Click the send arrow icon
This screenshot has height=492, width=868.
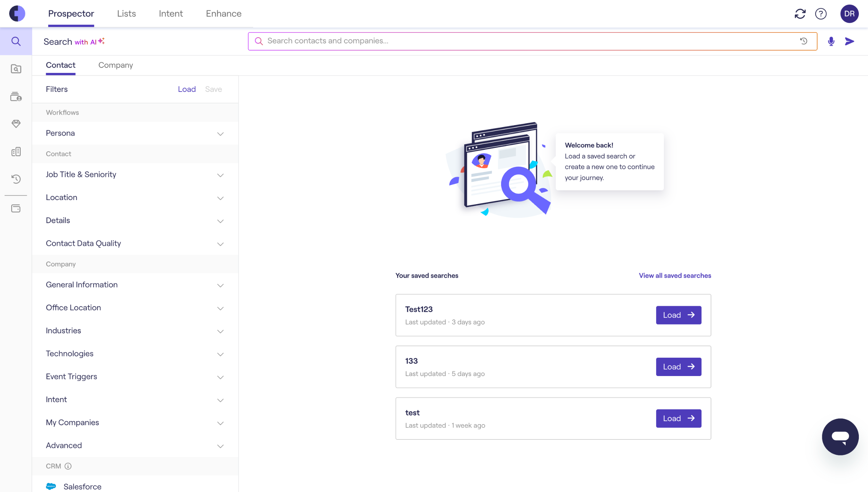(x=849, y=41)
